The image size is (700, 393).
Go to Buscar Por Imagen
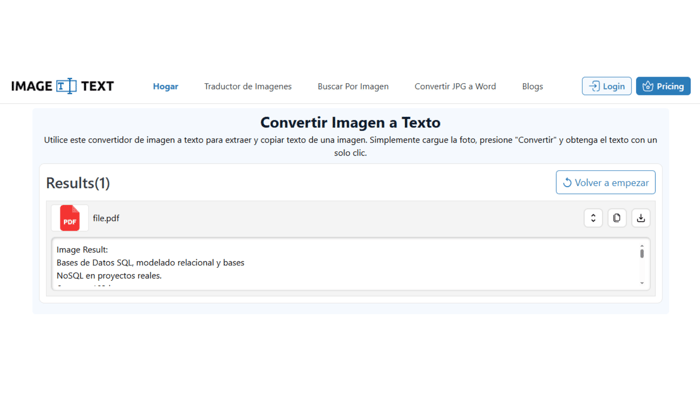[x=353, y=86]
